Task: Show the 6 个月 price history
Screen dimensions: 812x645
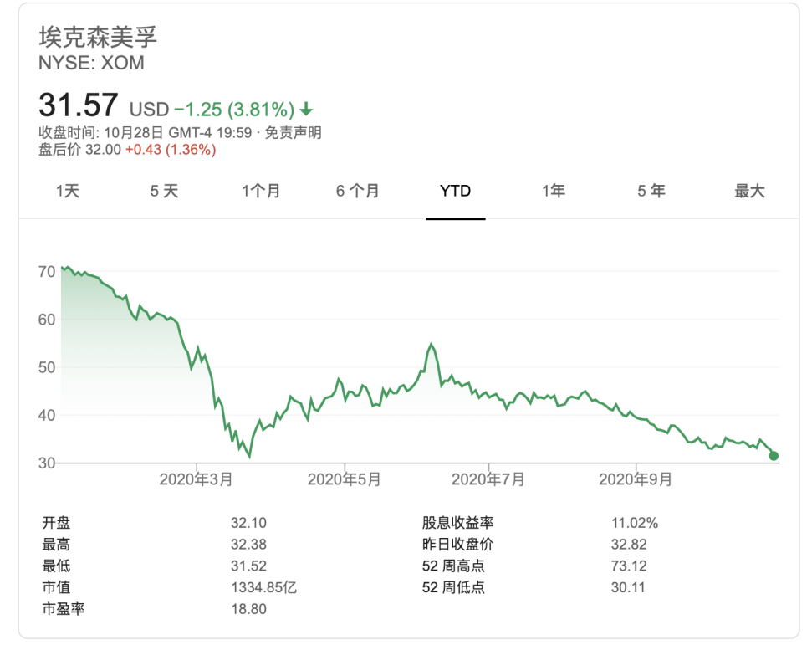Action: [358, 192]
